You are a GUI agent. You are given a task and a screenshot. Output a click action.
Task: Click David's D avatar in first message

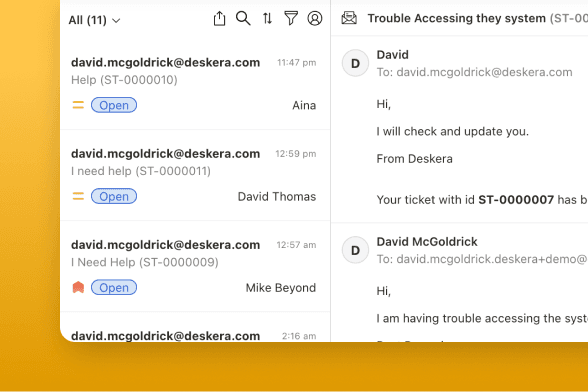click(355, 63)
